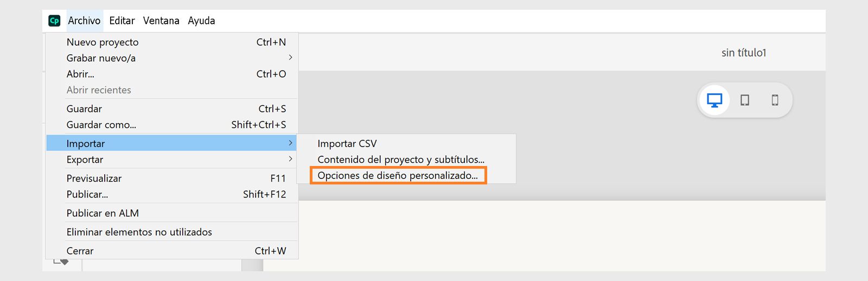
Task: Click Guardar como menu entry
Action: [x=101, y=125]
